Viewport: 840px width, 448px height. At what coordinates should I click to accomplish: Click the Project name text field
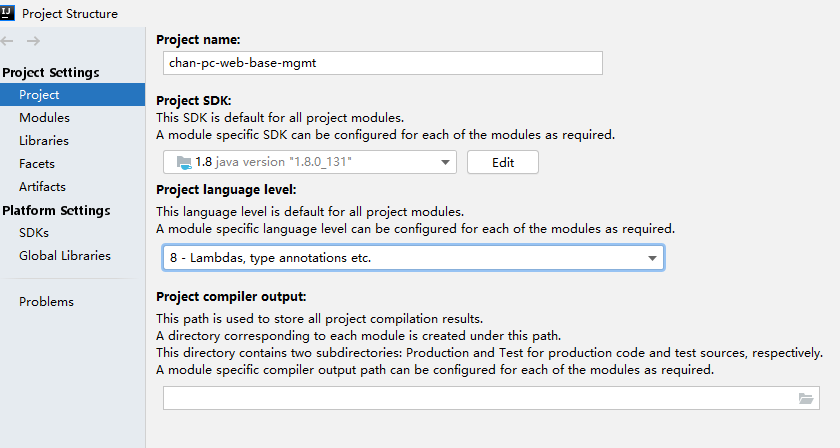click(x=382, y=63)
